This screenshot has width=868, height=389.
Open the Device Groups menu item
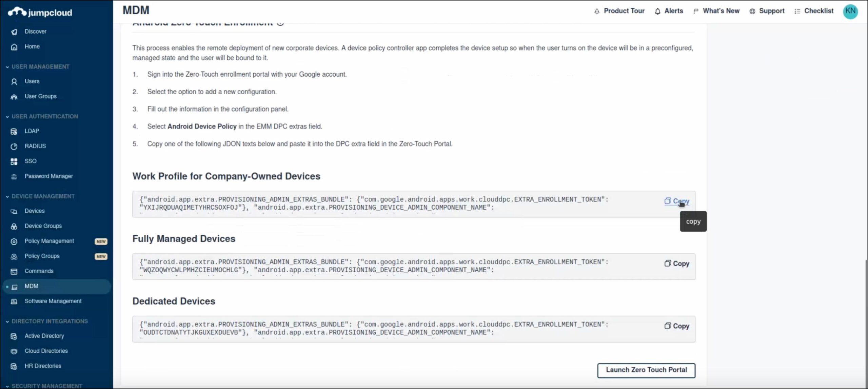43,226
